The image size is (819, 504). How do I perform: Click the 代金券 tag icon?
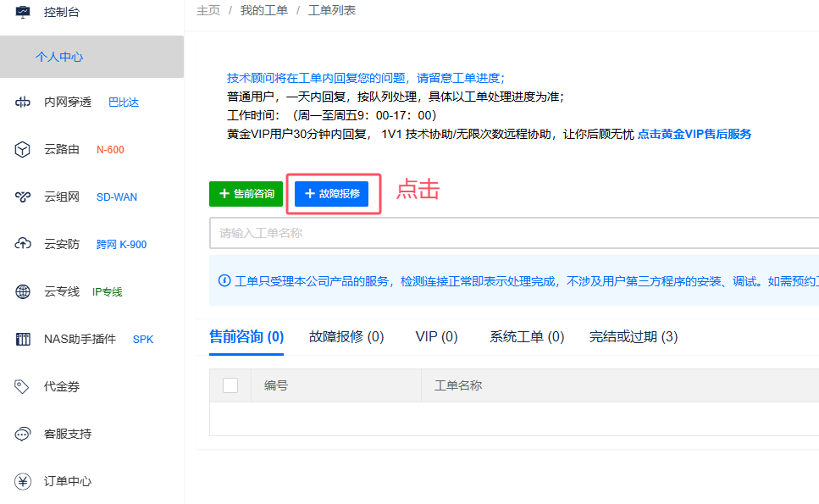(x=23, y=387)
